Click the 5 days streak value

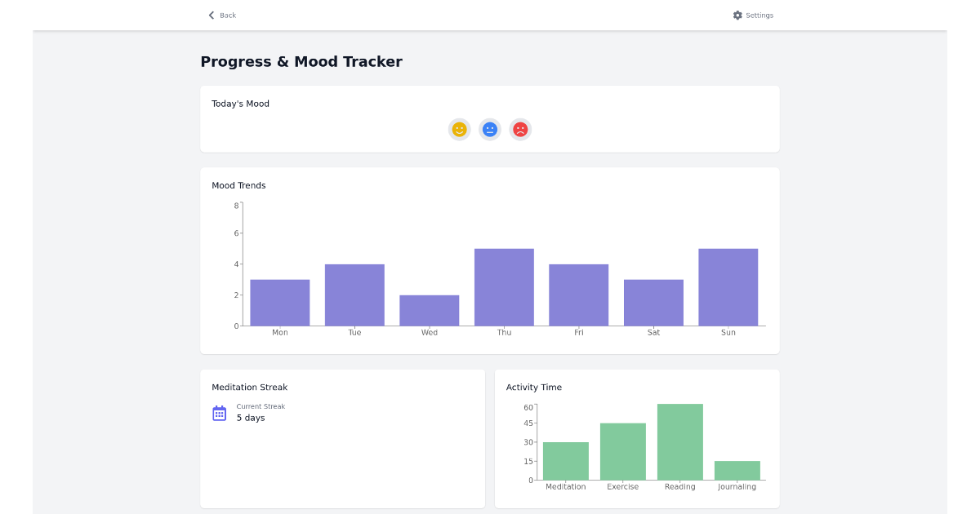click(249, 418)
